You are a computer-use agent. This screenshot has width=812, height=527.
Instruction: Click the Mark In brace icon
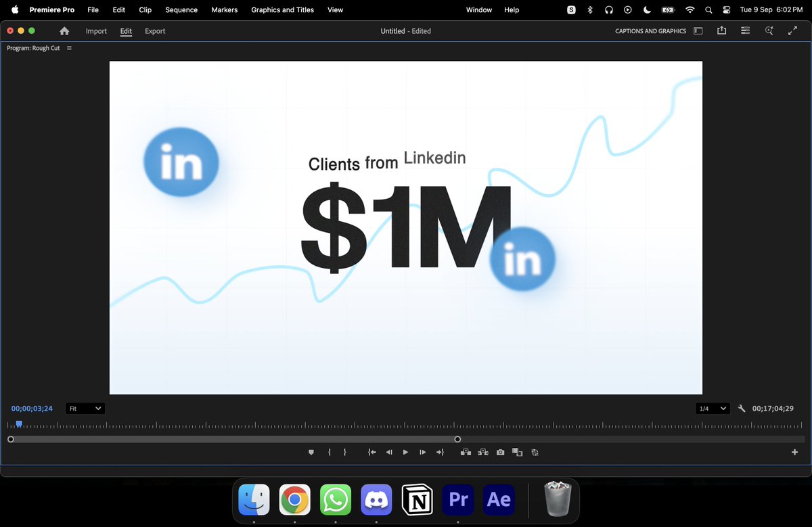[x=330, y=452]
